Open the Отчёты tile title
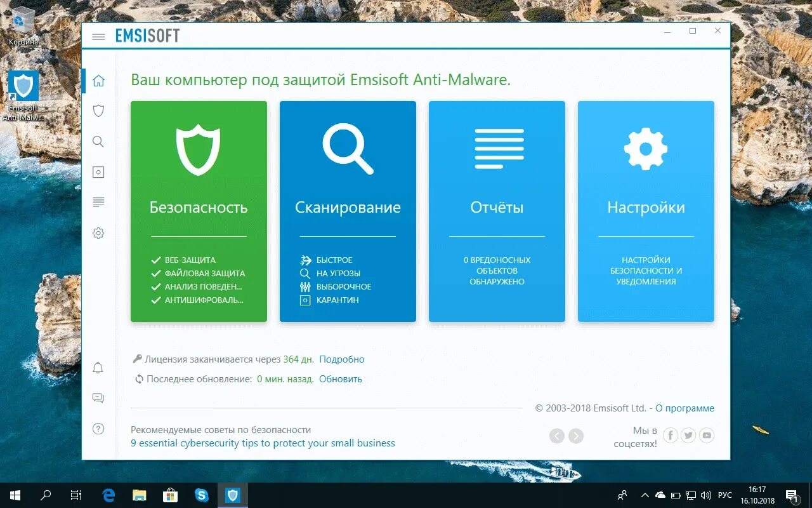The width and height of the screenshot is (812, 508). tap(497, 208)
